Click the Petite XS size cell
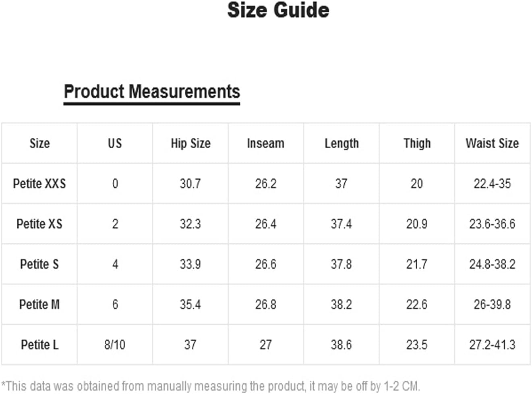Viewport: 532px width, 394px height. pos(39,224)
